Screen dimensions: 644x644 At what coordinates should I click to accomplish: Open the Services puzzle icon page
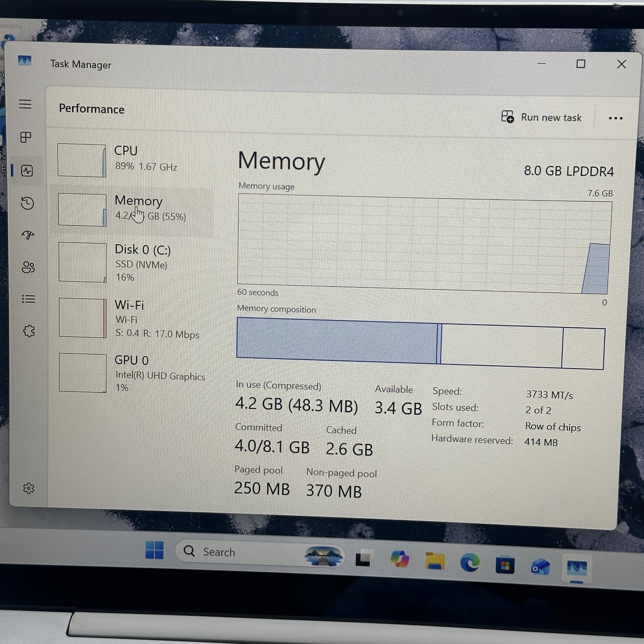(x=29, y=331)
